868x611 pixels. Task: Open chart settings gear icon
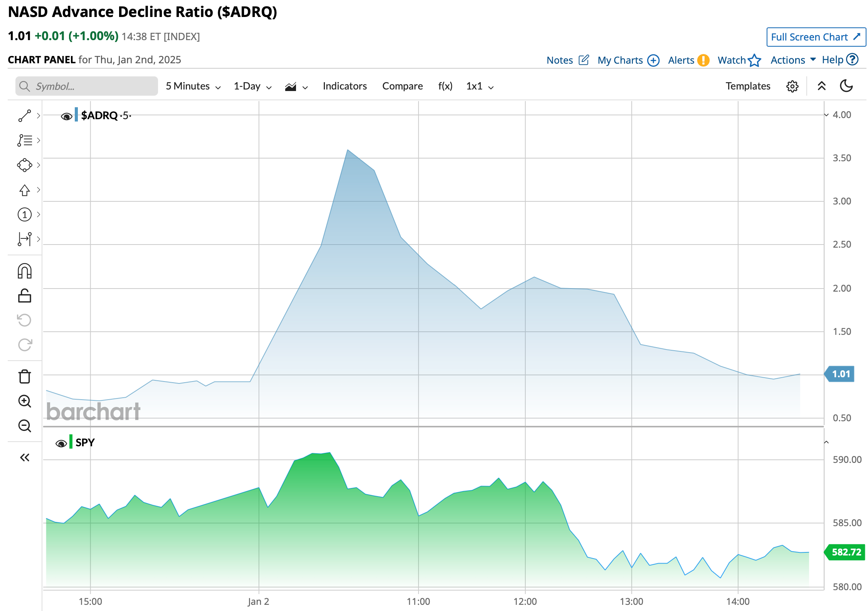click(x=792, y=86)
